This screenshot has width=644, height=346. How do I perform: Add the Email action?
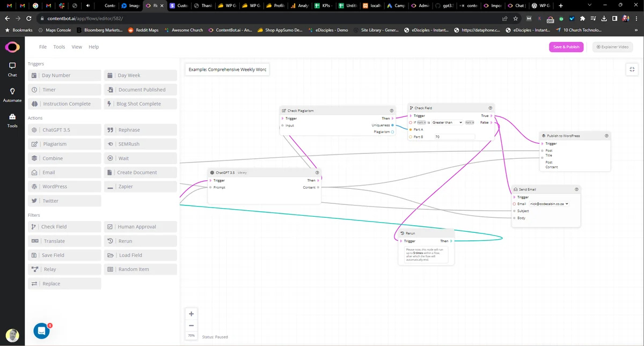pos(64,173)
